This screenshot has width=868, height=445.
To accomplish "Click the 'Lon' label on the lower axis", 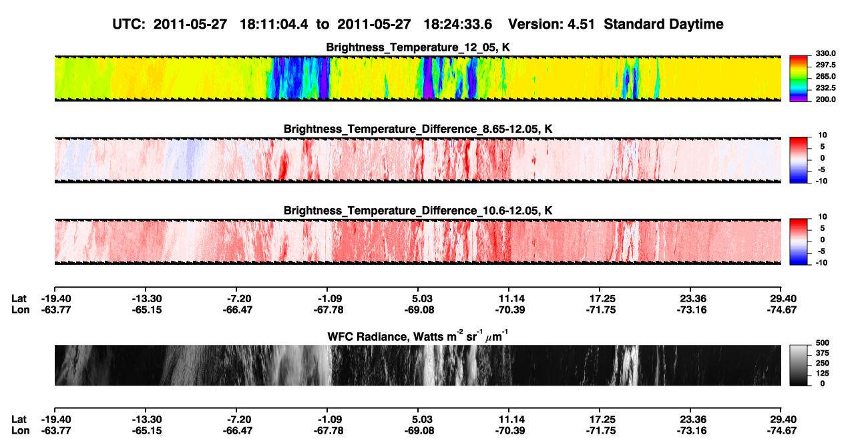I will [20, 430].
